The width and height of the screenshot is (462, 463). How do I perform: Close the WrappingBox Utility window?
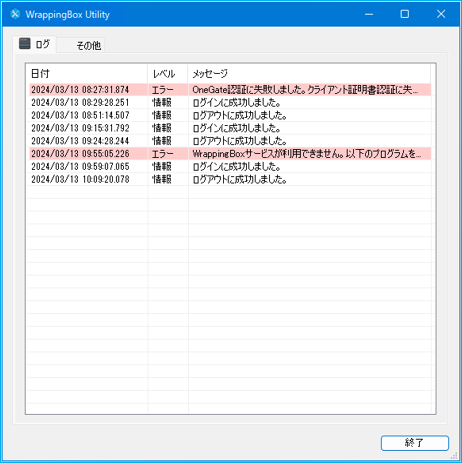(441, 14)
